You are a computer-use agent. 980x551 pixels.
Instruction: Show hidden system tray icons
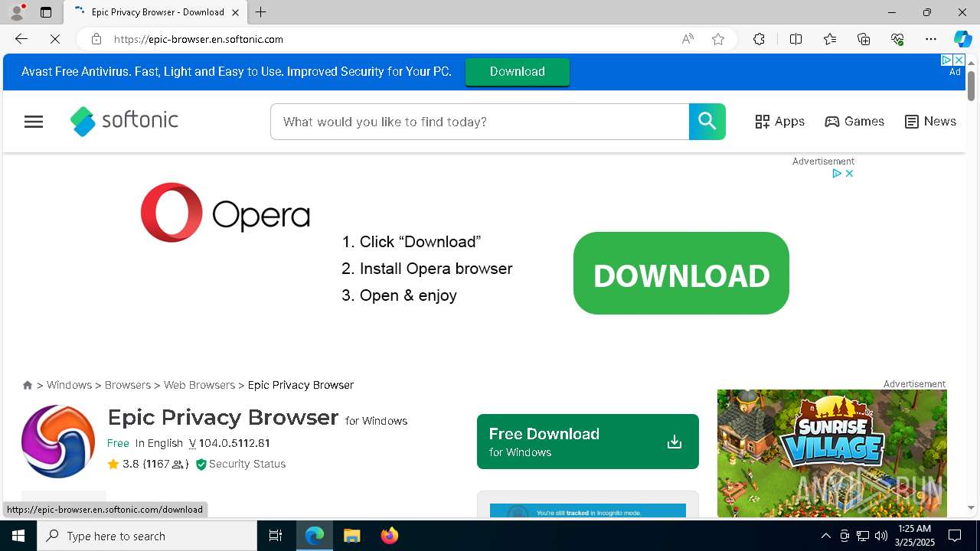pos(825,536)
